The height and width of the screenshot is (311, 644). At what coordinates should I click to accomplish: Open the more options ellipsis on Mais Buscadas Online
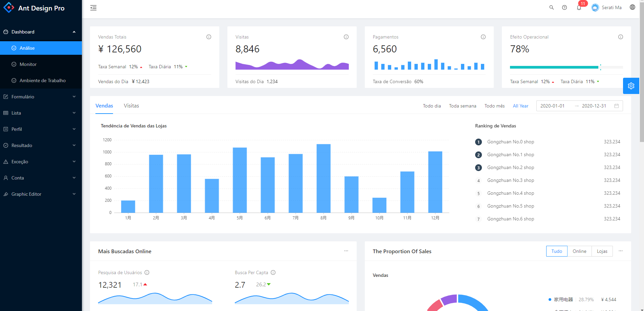pyautogui.click(x=346, y=251)
